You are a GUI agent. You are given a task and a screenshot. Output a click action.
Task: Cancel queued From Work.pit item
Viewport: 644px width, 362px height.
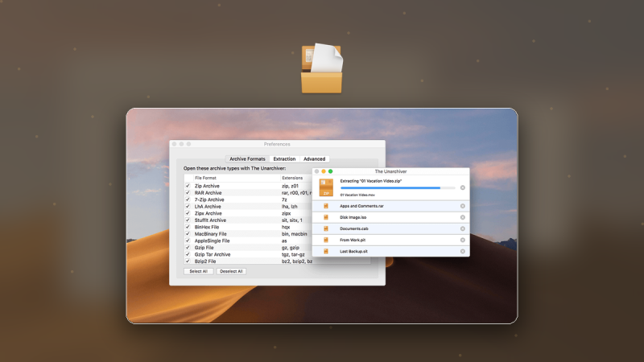[462, 240]
